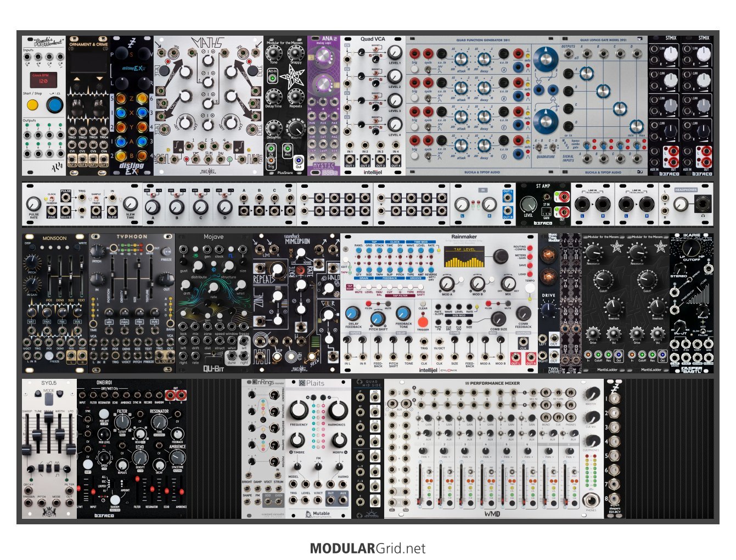Click yellow Start/Stop button on Pamela's PRO Workout
The width and height of the screenshot is (736, 560).
pyautogui.click(x=32, y=104)
